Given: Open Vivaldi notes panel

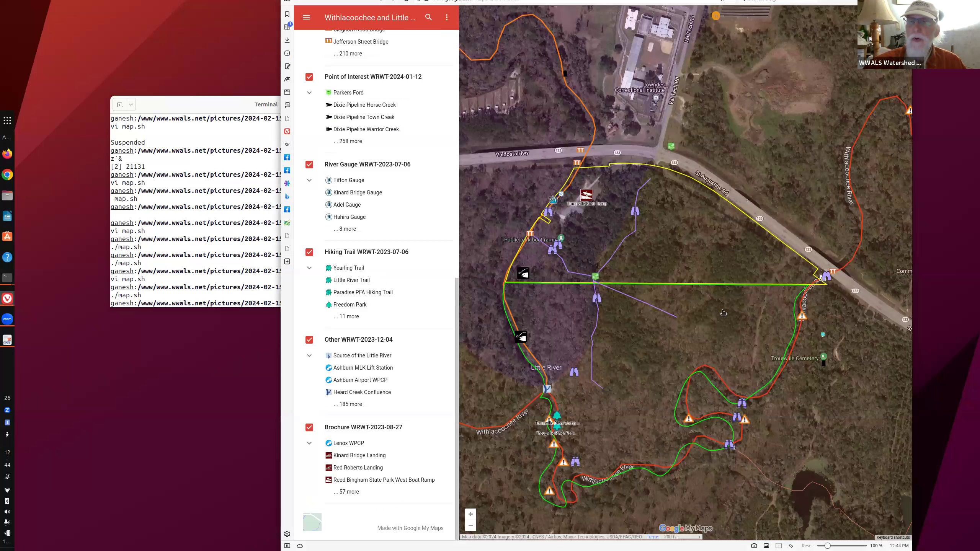Looking at the screenshot, I should (287, 66).
